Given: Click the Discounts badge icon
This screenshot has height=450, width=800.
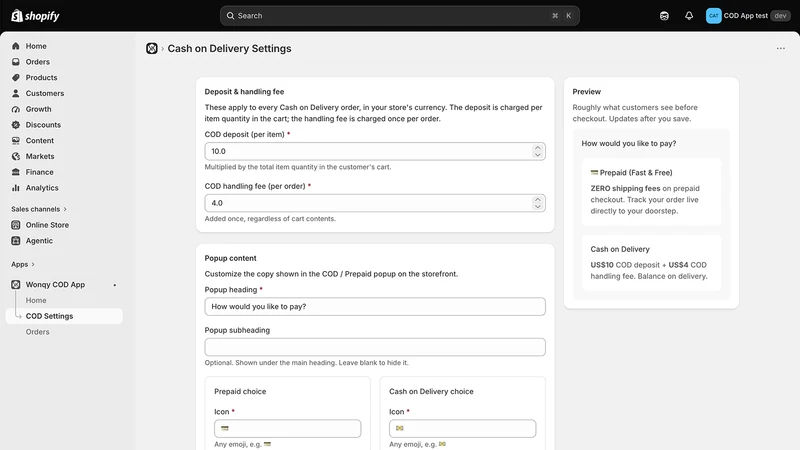Looking at the screenshot, I should [16, 125].
